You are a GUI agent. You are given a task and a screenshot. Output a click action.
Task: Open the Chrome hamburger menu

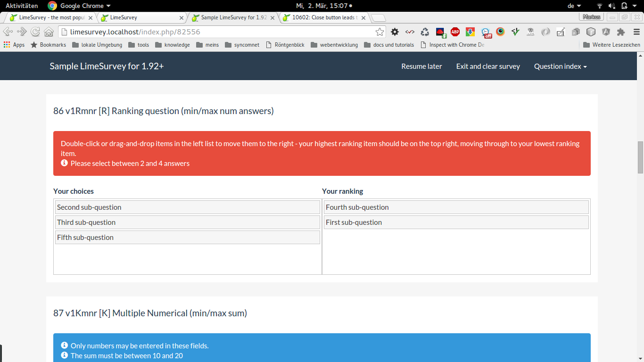636,32
